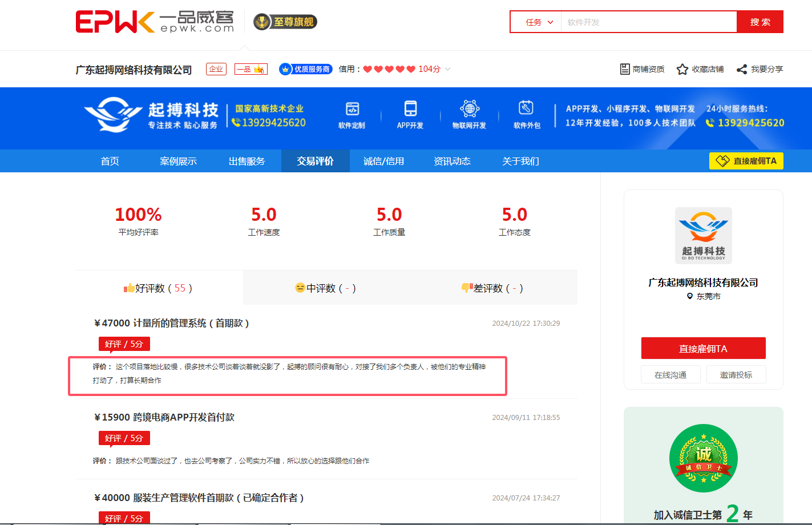Image resolution: width=812 pixels, height=525 pixels.
Task: Click the sidebar 广东起搏网络科技有限公司 name
Action: tap(704, 282)
